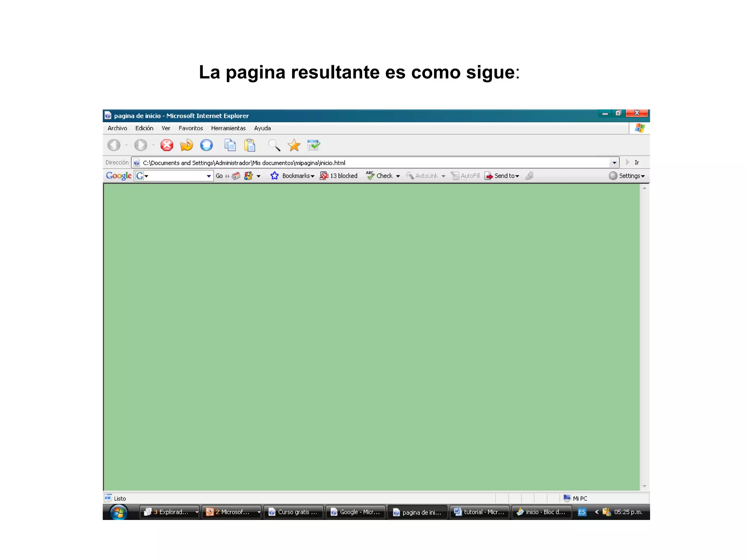Switch to inicio - Bloc d... Notepad window

coord(542,512)
